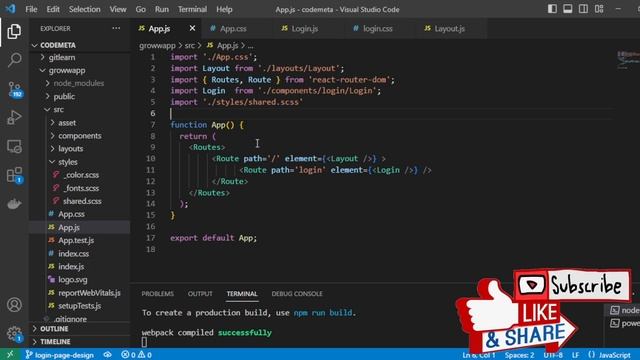Close the App.js editor tab
This screenshot has width=640, height=360.
click(192, 28)
